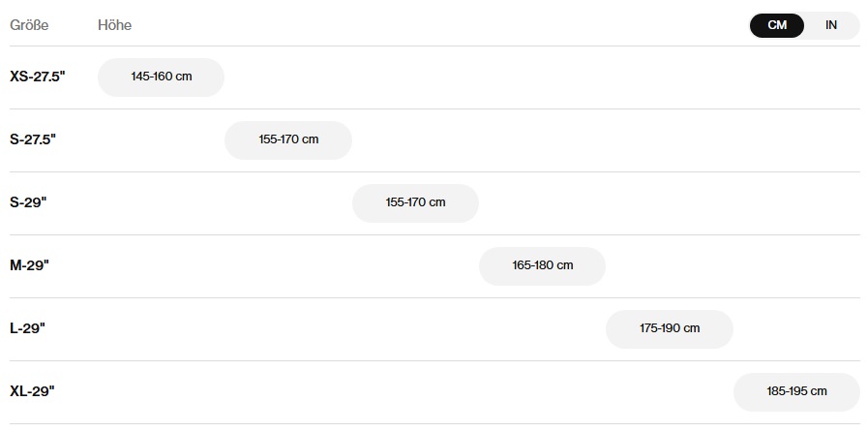The height and width of the screenshot is (432, 868).
Task: Pick the XL-29" size label
Action: point(33,391)
